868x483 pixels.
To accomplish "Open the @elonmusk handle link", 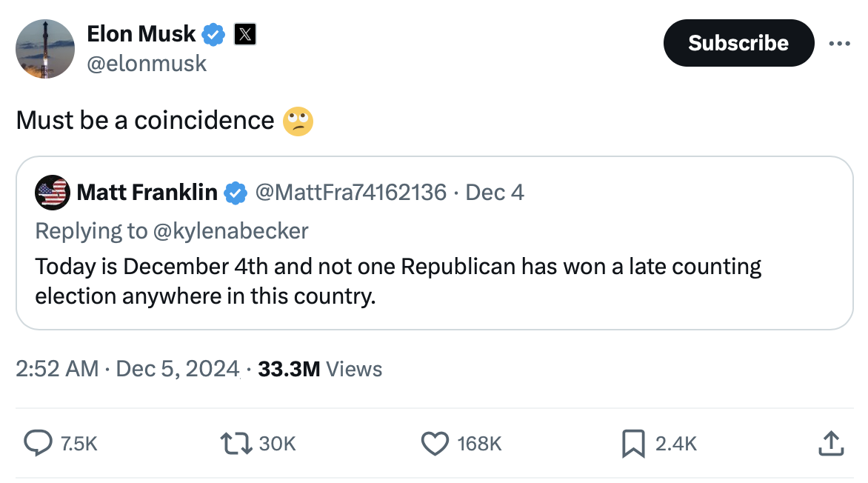I will coord(147,64).
